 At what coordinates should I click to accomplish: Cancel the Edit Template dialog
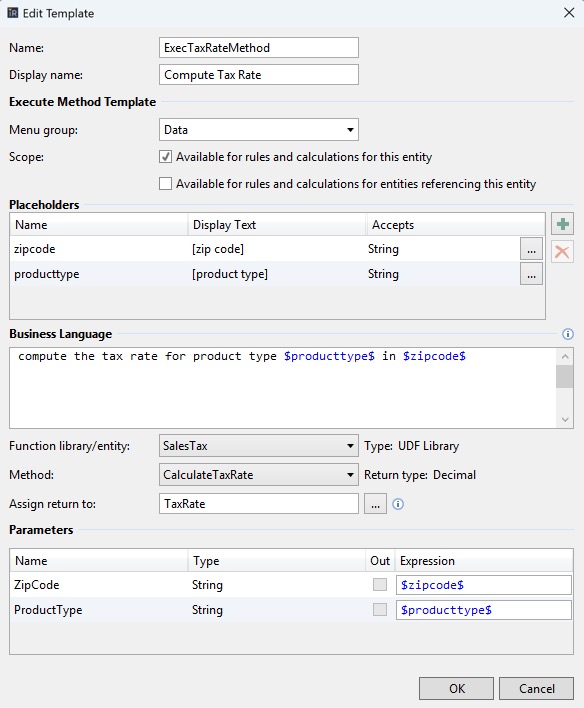pos(537,688)
